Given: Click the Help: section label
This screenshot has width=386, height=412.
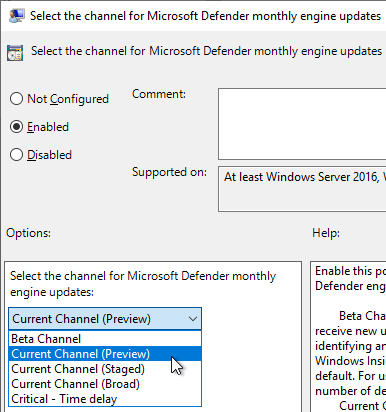Looking at the screenshot, I should tap(326, 233).
